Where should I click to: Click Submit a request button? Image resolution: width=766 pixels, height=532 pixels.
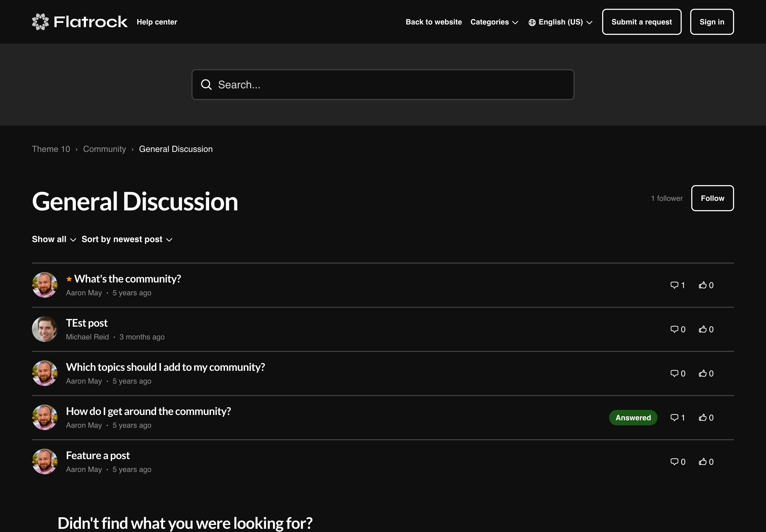click(x=642, y=22)
